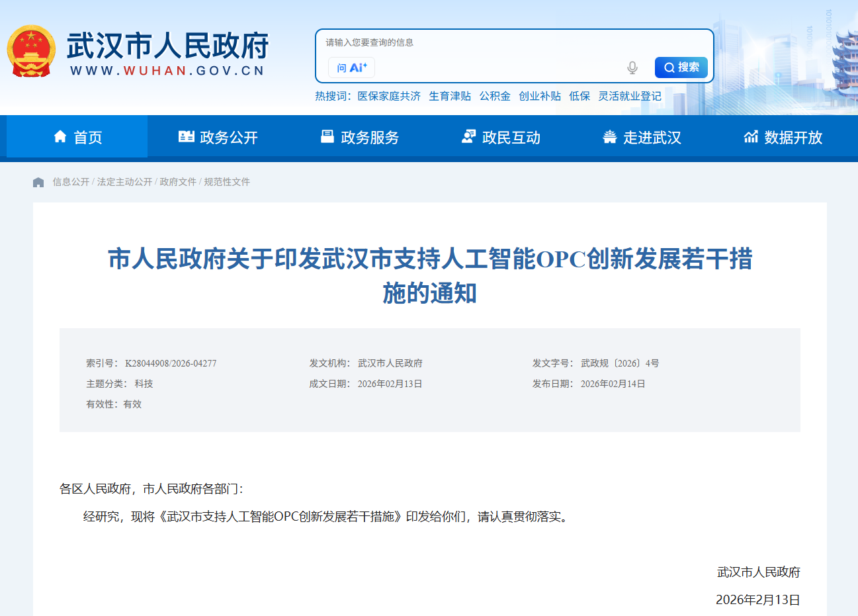The image size is (858, 616).
Task: Click the home icon in breadcrumb
Action: pyautogui.click(x=38, y=182)
